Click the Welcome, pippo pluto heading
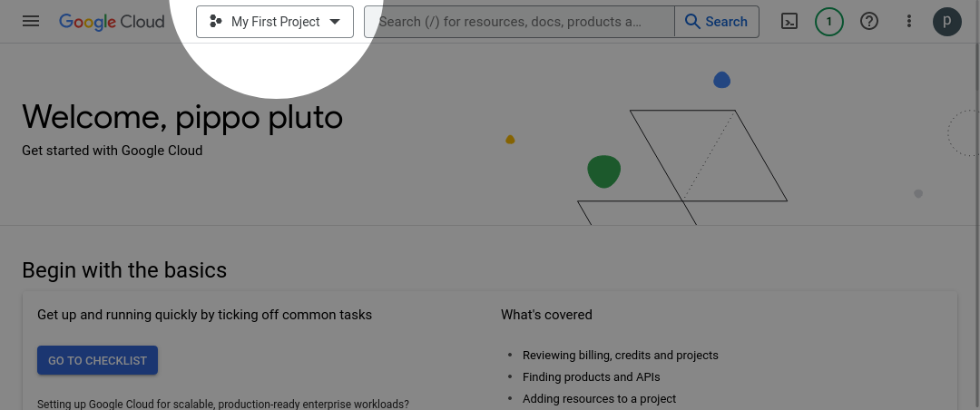This screenshot has width=980, height=410. [x=182, y=117]
